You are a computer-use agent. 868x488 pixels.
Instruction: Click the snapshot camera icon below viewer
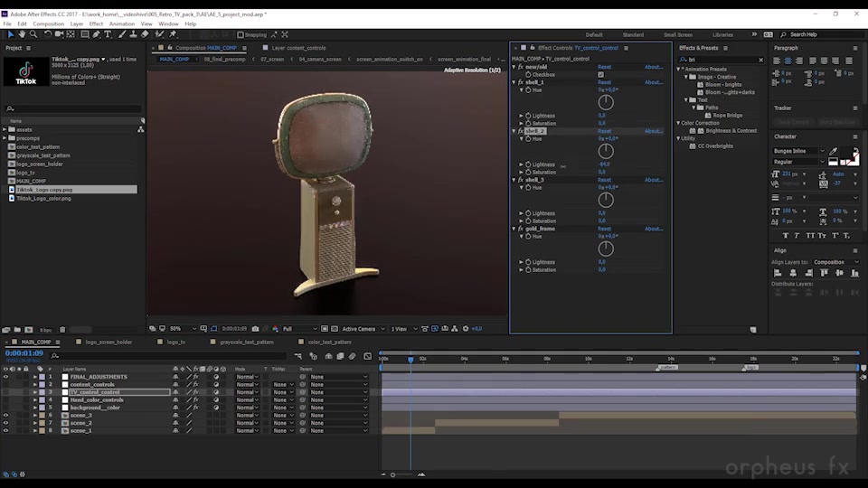click(255, 329)
